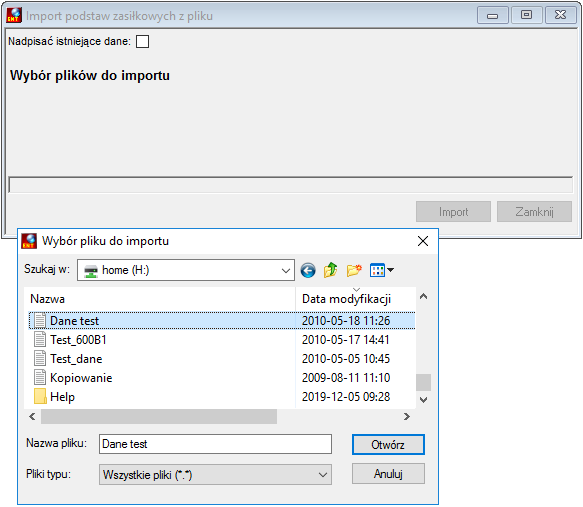
Task: Click the Nazwa pliku input field
Action: click(x=215, y=444)
